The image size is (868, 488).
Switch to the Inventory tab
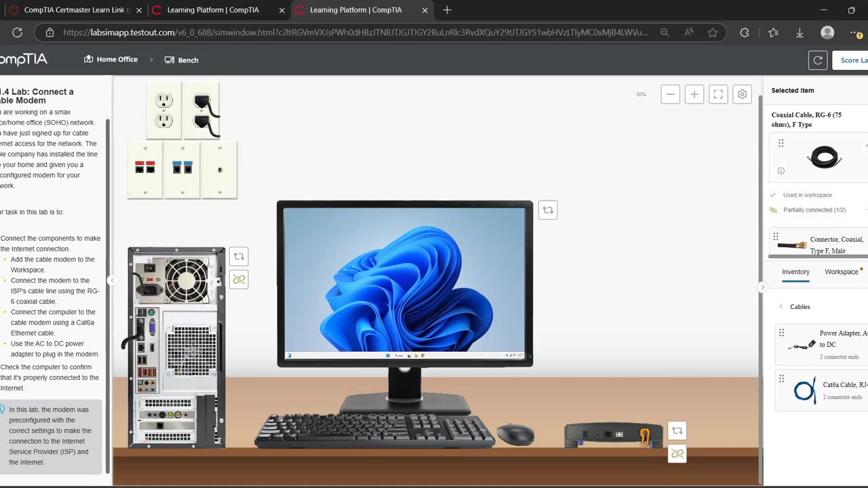coord(795,272)
